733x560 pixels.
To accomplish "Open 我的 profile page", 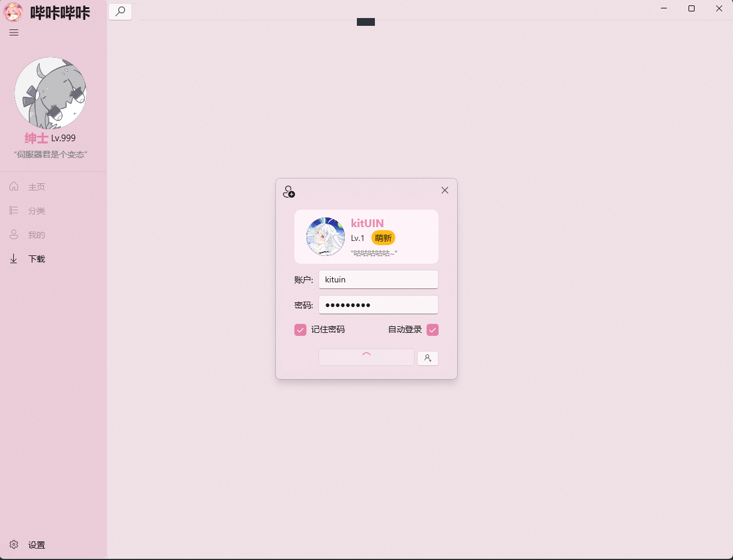I will click(53, 235).
